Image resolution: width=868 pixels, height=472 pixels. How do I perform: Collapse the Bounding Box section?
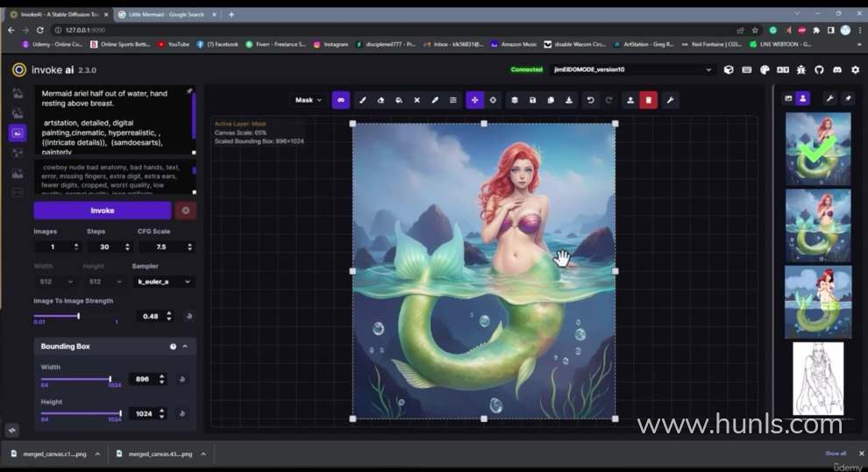pos(185,347)
